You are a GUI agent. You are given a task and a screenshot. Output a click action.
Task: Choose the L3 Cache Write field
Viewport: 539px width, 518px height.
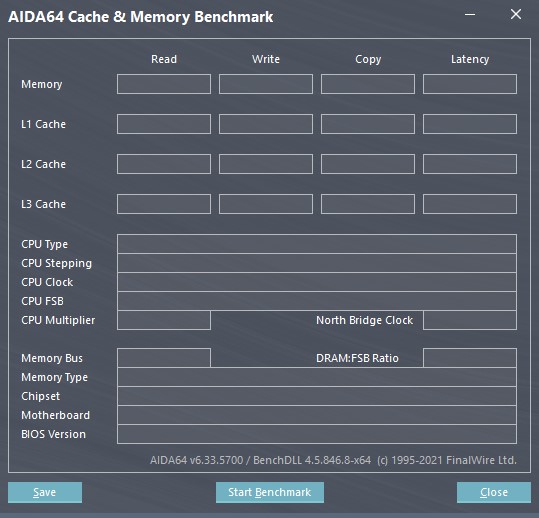point(266,204)
